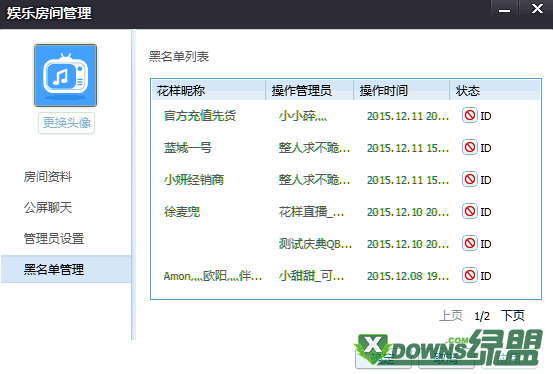
Task: Click the ban icon for 徐麦兜
Action: [470, 211]
